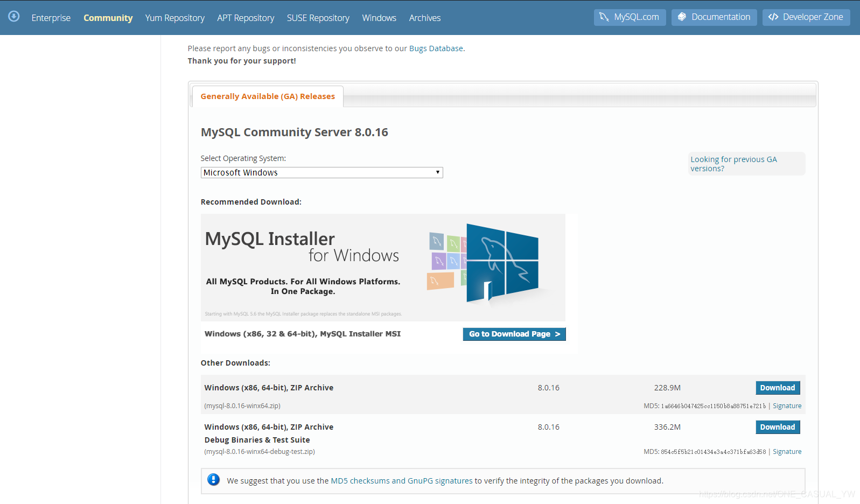Open Looking for previous GA versions link
860x504 pixels.
pyautogui.click(x=733, y=164)
